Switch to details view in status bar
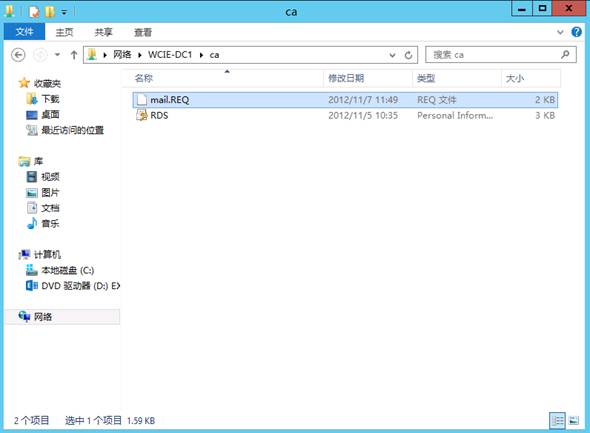590x433 pixels. tap(557, 420)
